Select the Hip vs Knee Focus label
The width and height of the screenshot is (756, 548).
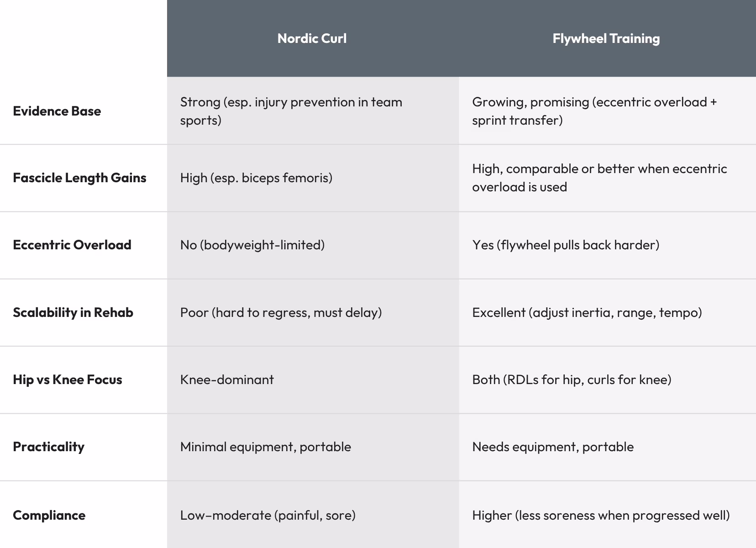click(68, 379)
